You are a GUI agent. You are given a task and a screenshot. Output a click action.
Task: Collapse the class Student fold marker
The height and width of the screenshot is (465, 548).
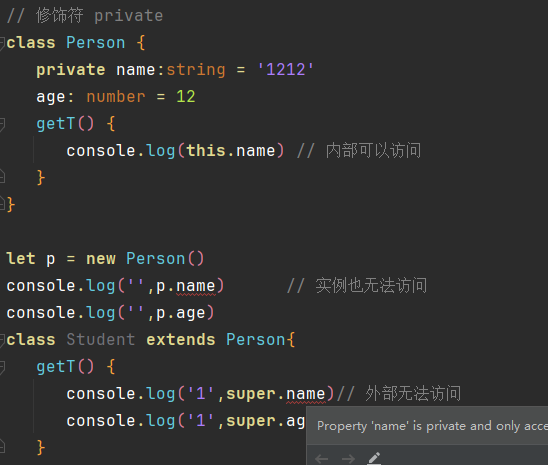(2, 340)
